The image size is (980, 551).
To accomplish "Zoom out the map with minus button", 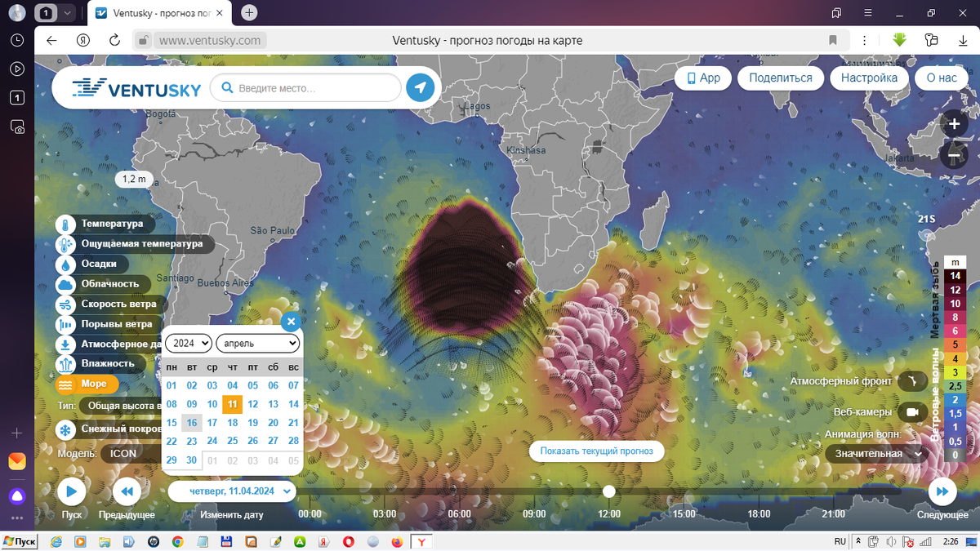I will pyautogui.click(x=954, y=154).
